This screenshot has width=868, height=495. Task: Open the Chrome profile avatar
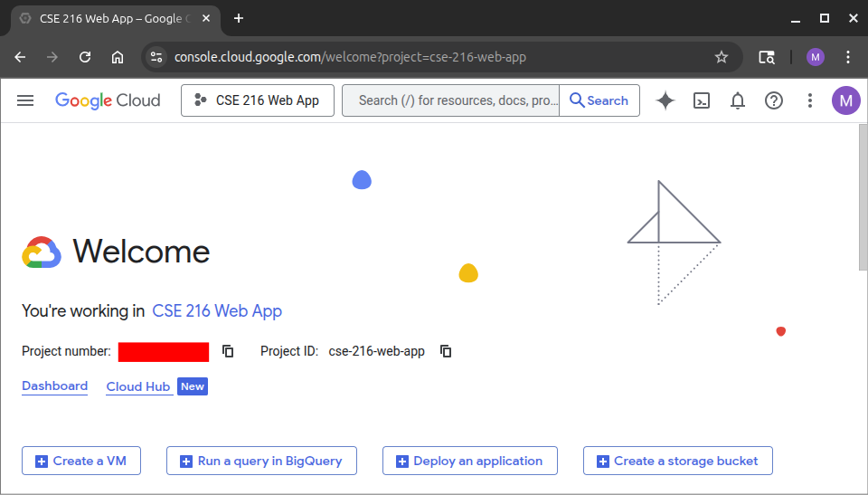tap(816, 57)
